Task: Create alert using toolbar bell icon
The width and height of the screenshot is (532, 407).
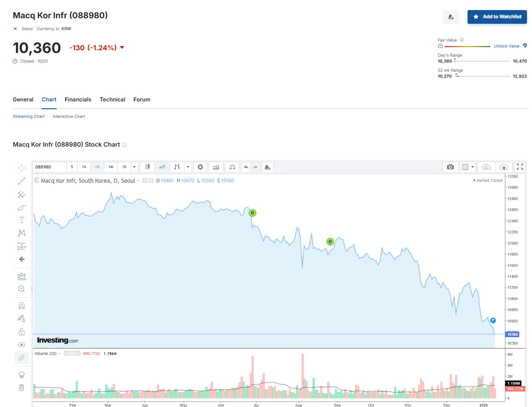Action: point(267,167)
